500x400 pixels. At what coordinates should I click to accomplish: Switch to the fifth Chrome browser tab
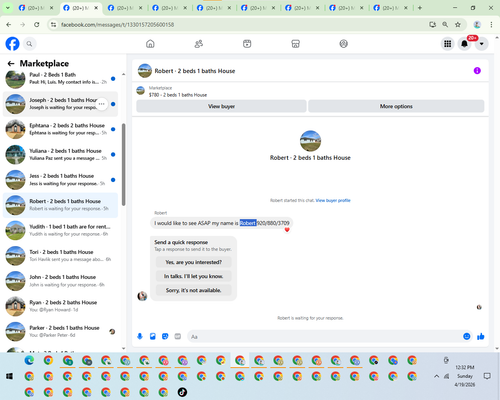(214, 8)
